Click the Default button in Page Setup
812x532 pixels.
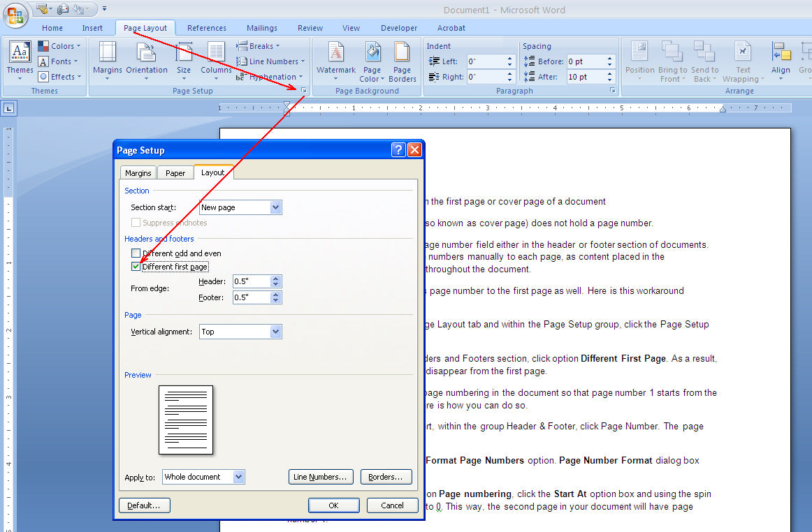click(144, 505)
